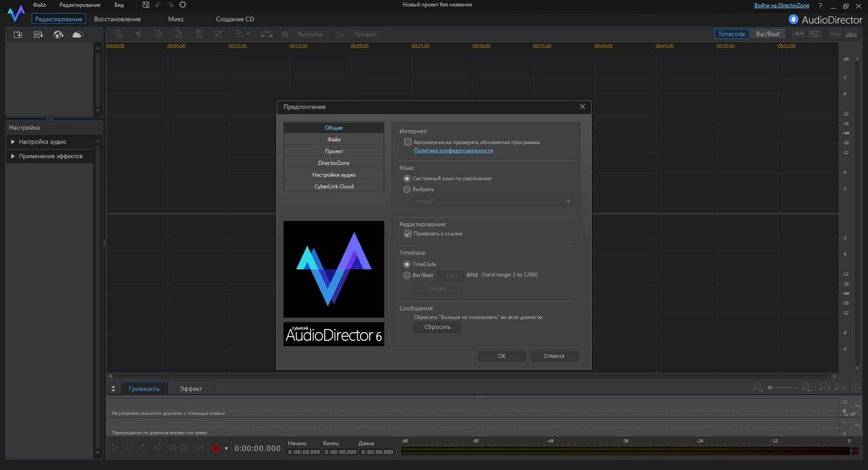Click the redo arrow in title bar
Image resolution: width=868 pixels, height=470 pixels.
point(170,5)
